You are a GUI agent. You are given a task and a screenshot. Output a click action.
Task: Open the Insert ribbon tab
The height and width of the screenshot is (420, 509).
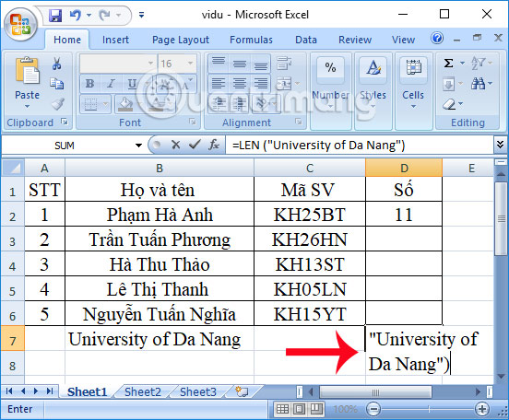click(x=115, y=40)
